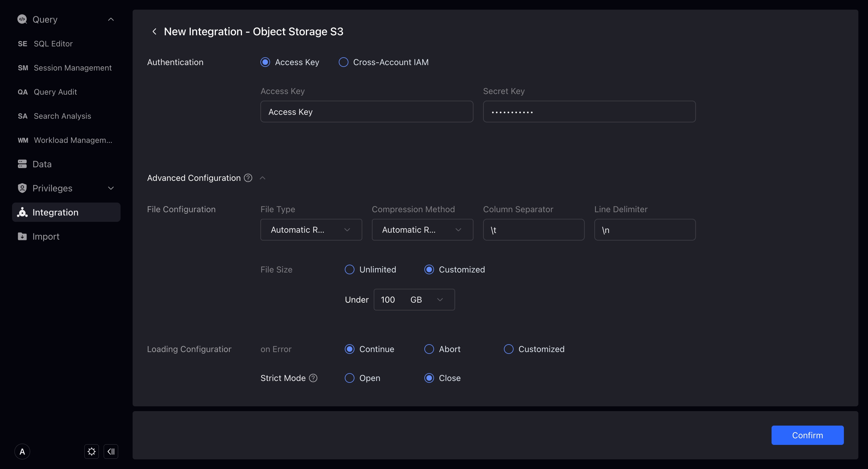Choose Abort for on Error handling

pos(429,349)
